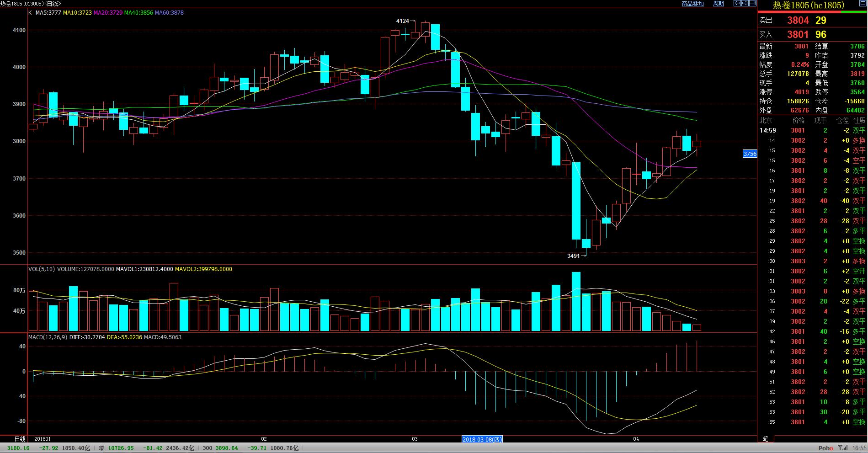868x453 pixels.
Task: Click the Pobo logo in status bar
Action: point(825,448)
